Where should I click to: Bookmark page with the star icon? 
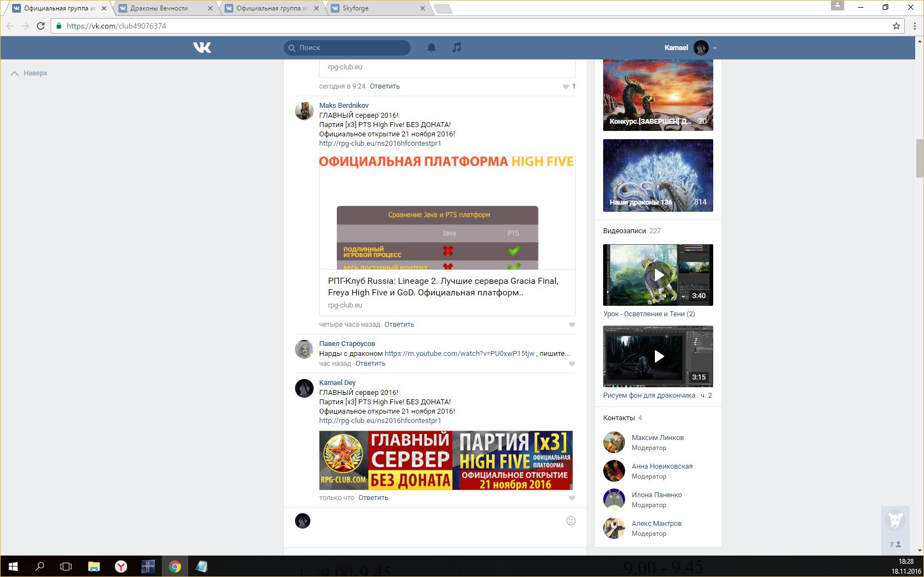pos(896,26)
